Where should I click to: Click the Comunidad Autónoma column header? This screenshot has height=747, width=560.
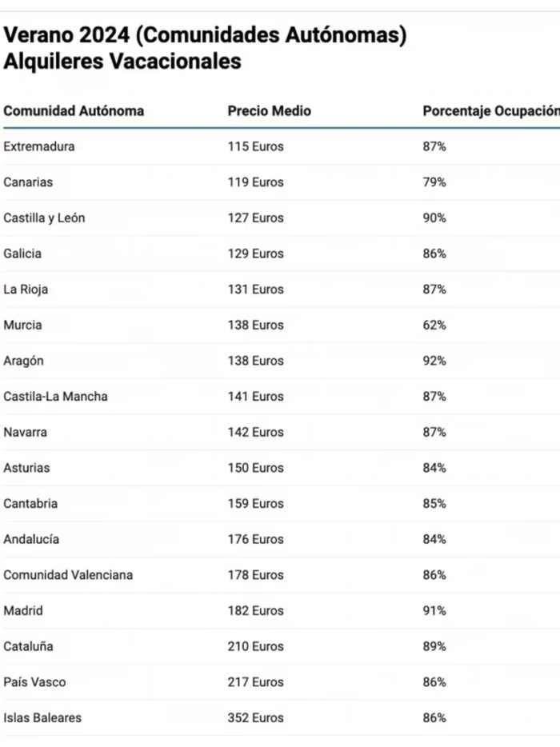[x=74, y=111]
